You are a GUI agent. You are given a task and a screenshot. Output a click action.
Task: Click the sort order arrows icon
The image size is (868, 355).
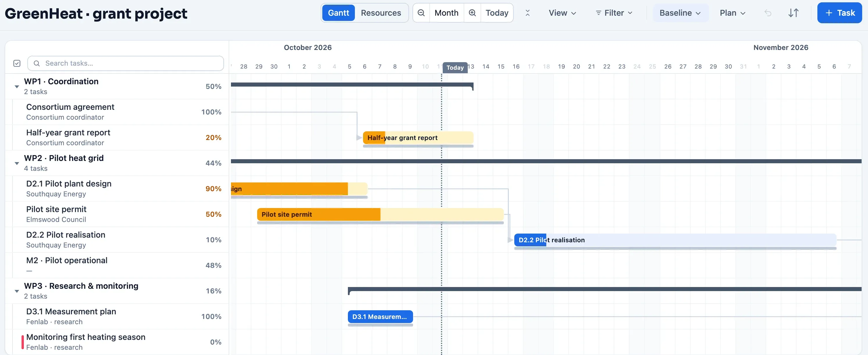[x=794, y=13]
